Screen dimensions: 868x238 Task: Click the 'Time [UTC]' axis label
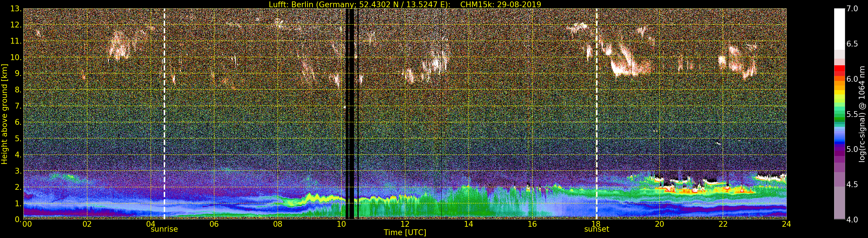pyautogui.click(x=405, y=233)
